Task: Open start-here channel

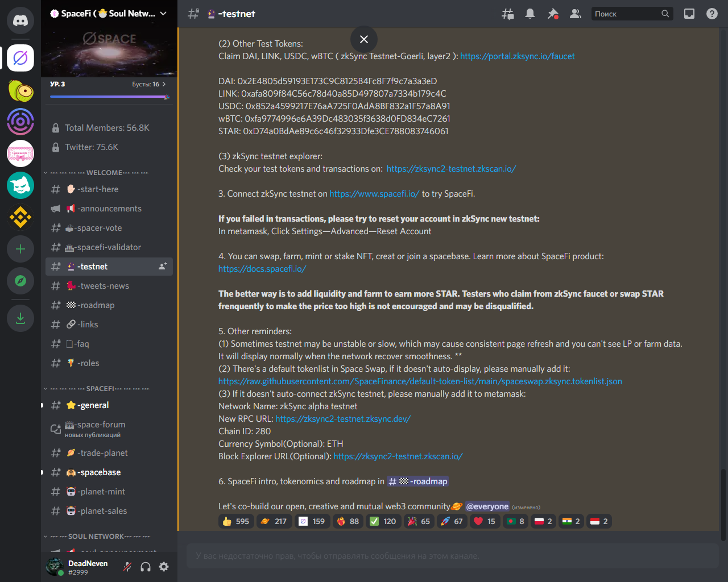Action: click(109, 189)
